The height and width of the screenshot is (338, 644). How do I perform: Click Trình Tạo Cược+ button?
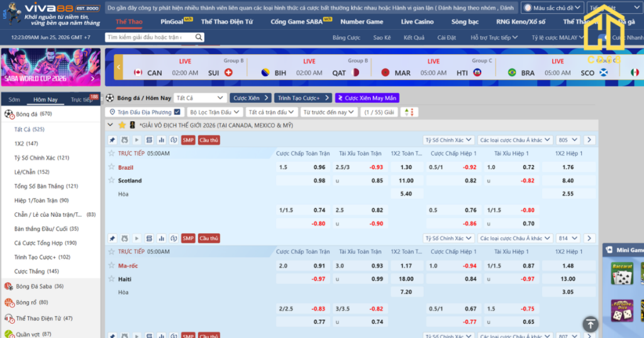pos(303,98)
